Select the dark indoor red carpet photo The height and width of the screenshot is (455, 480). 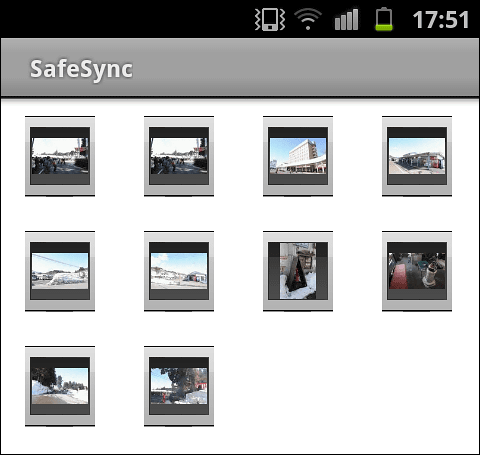point(417,271)
